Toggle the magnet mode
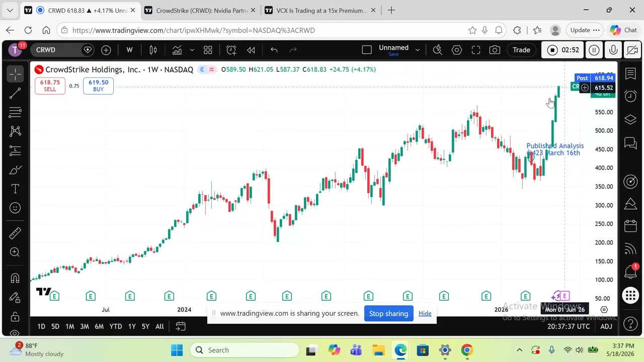The height and width of the screenshot is (362, 644). (x=15, y=278)
